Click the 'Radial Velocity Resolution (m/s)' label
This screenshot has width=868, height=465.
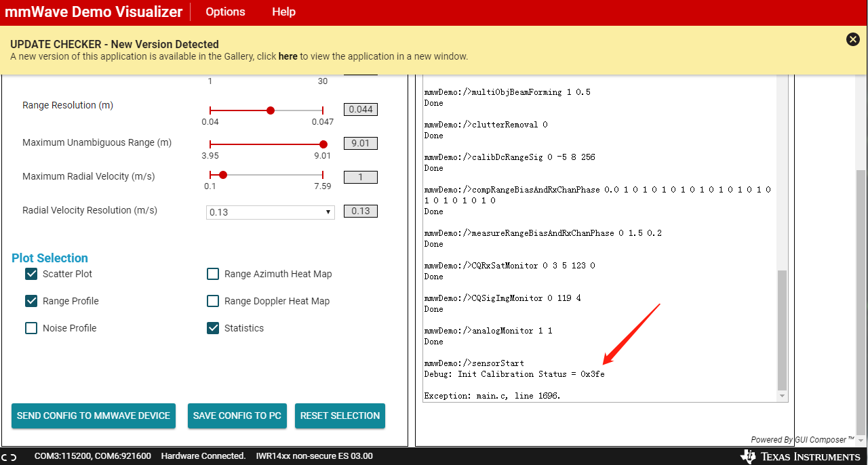point(90,211)
